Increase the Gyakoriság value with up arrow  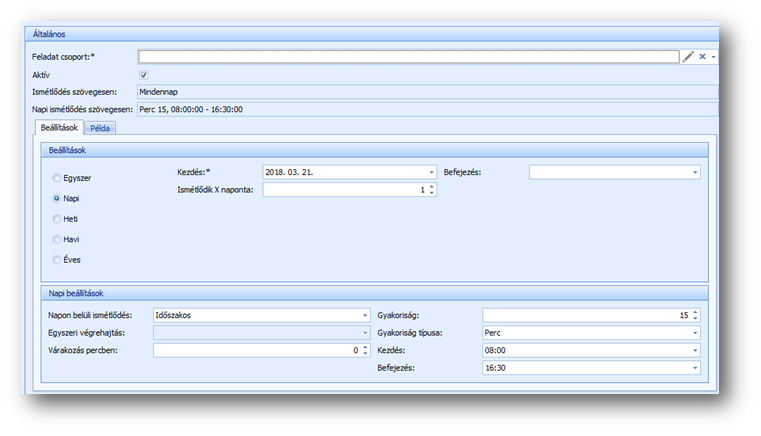click(x=695, y=311)
